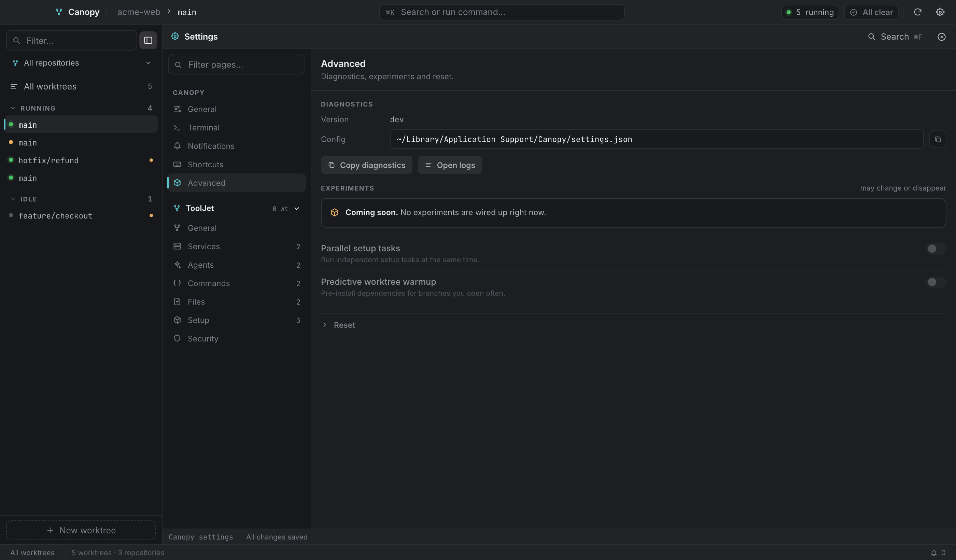Click the notification bell in status bar
This screenshot has height=560, width=956.
(933, 553)
